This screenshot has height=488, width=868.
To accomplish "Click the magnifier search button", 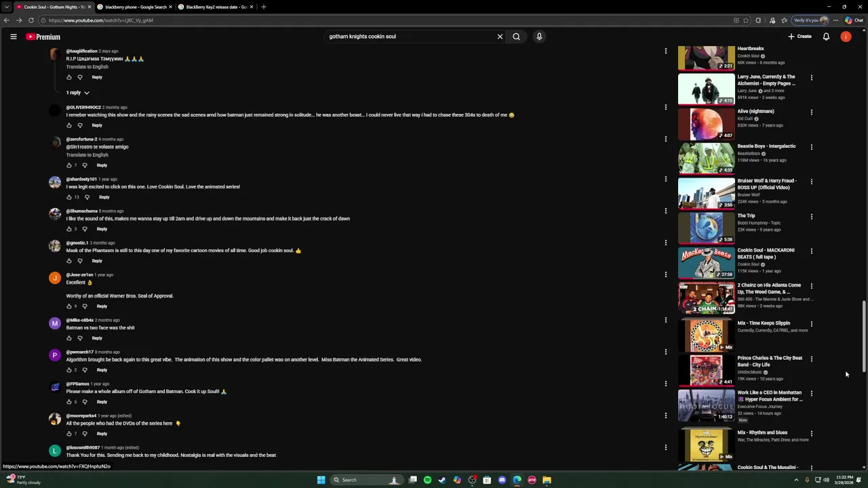I will (516, 37).
